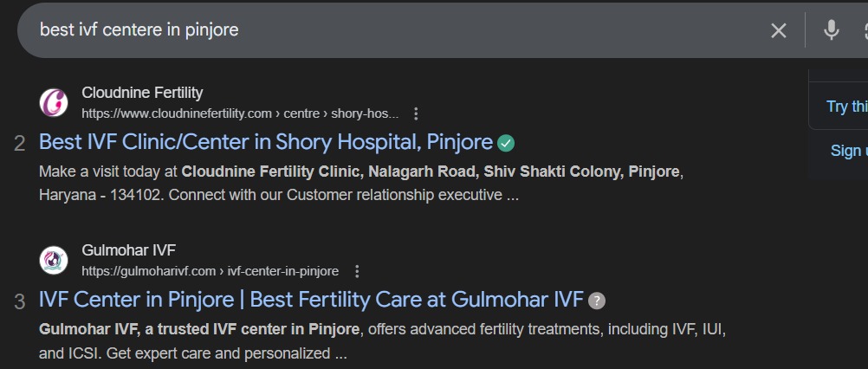Viewport: 868px width, 369px height.
Task: Clear the search query with the X icon
Action: click(x=779, y=30)
